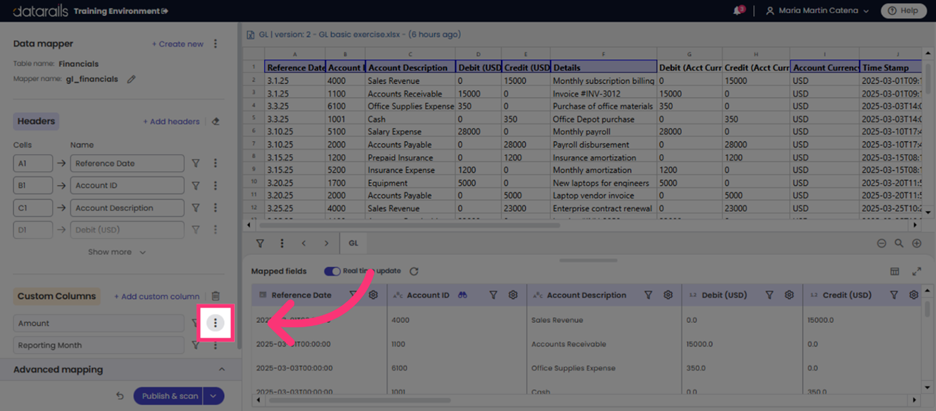Click the C1 cell reference field
Image resolution: width=936 pixels, height=411 pixels.
pos(33,208)
